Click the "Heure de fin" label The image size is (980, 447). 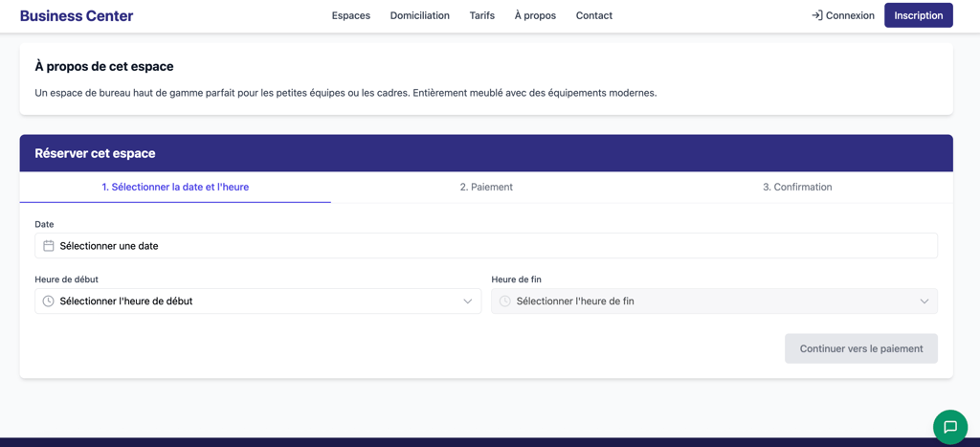tap(516, 279)
